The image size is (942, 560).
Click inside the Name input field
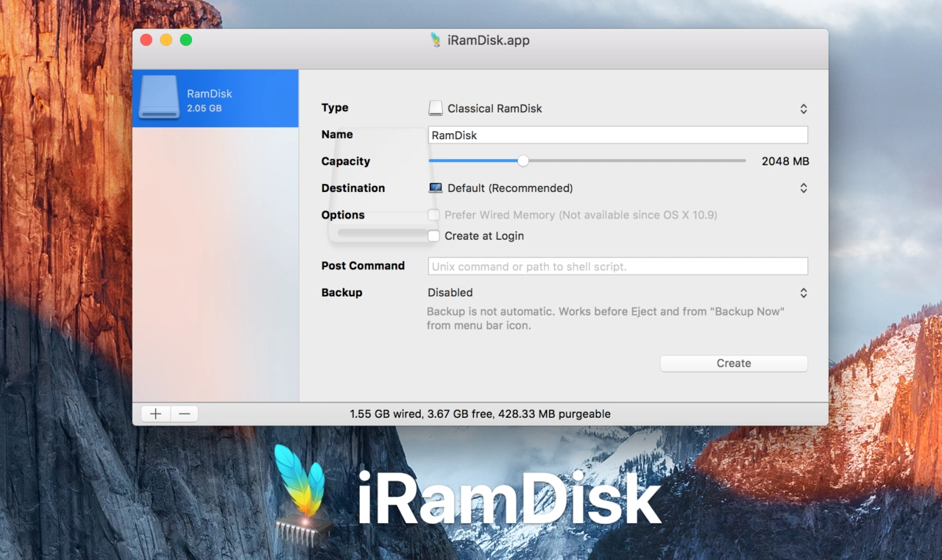(x=617, y=135)
